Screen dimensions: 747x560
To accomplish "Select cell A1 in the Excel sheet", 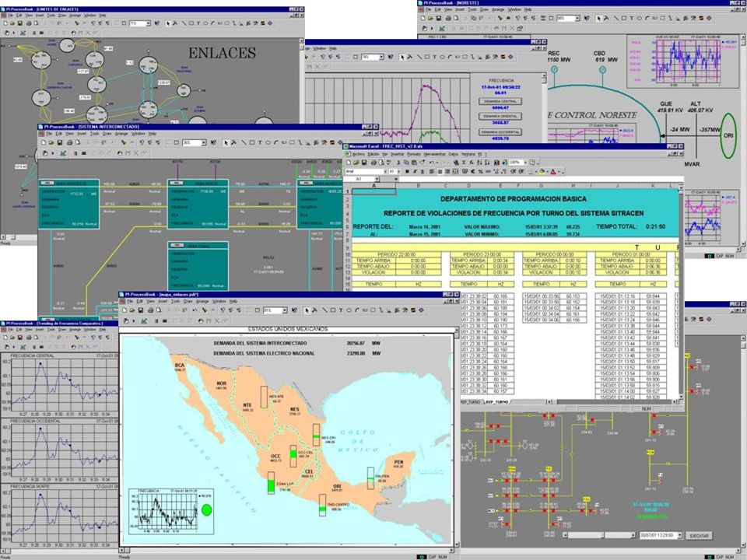I will coord(374,191).
